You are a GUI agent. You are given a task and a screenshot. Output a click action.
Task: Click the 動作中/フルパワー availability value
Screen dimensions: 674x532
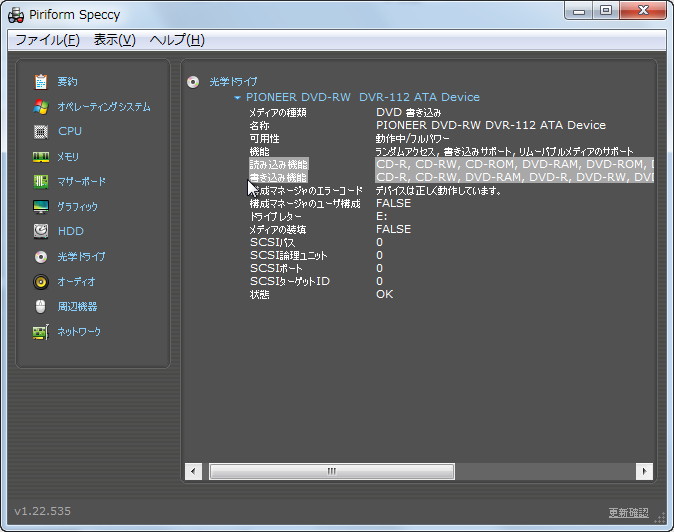tap(413, 138)
